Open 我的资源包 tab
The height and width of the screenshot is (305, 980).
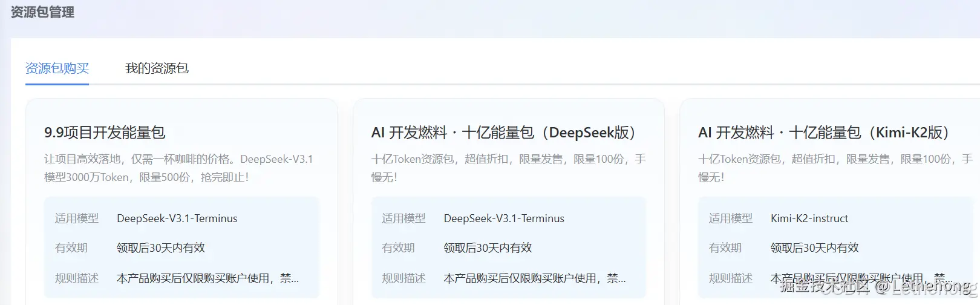[157, 68]
